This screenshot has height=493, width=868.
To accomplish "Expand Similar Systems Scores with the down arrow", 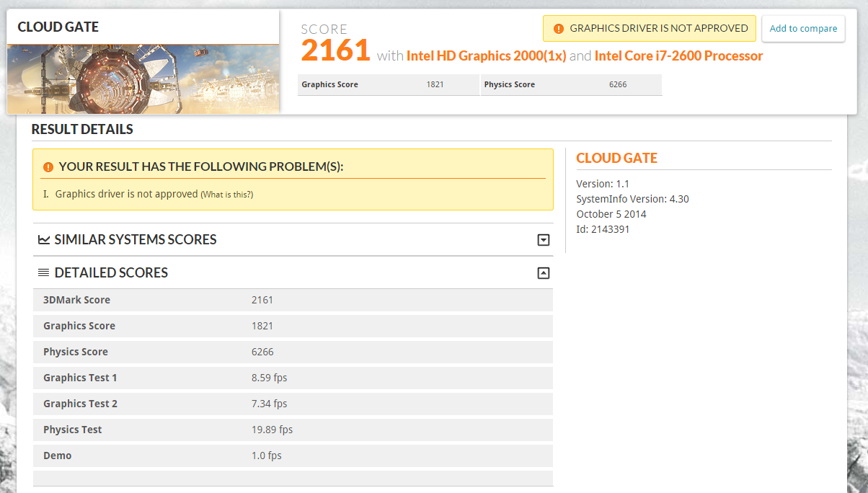I will pyautogui.click(x=544, y=240).
